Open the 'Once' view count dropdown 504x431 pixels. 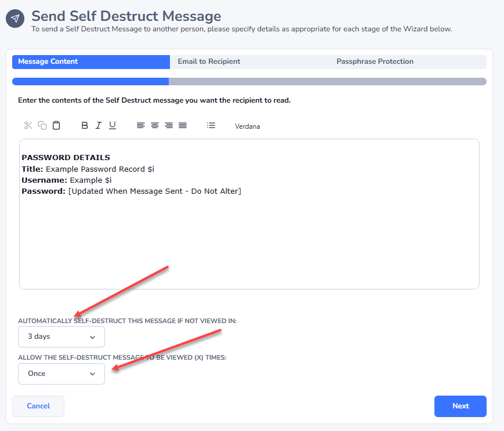point(61,374)
